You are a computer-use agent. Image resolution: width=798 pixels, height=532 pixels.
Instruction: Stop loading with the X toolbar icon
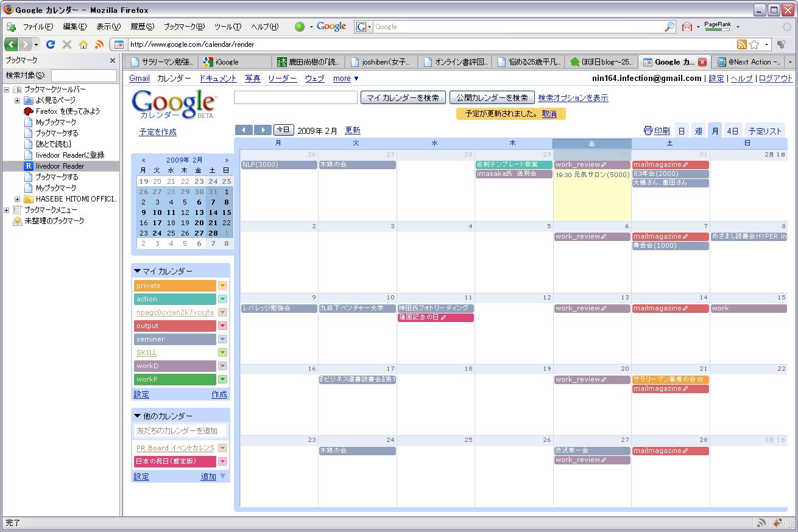point(67,44)
